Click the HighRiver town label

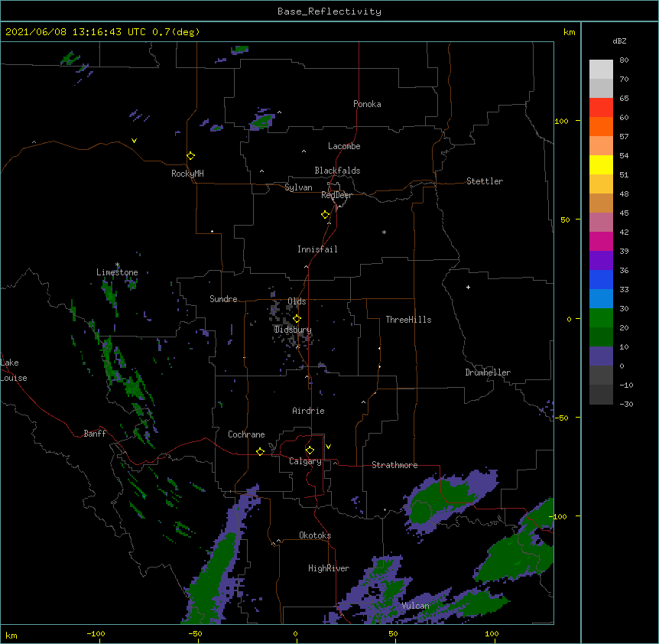329,568
